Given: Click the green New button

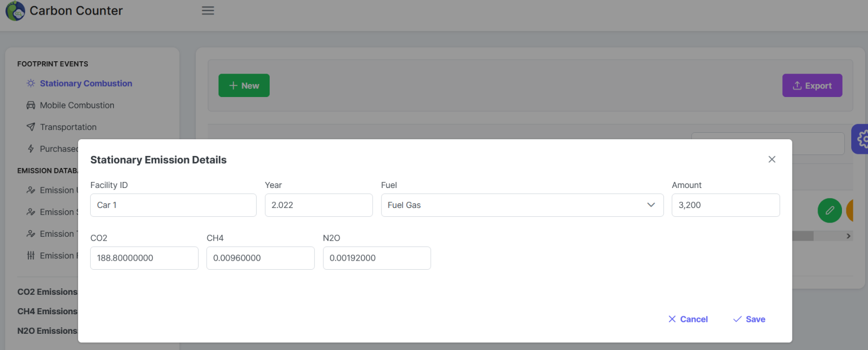Looking at the screenshot, I should pos(244,86).
